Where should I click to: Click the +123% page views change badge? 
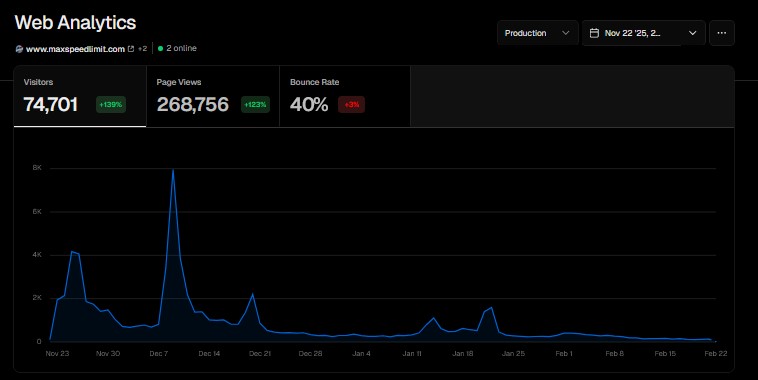[255, 104]
